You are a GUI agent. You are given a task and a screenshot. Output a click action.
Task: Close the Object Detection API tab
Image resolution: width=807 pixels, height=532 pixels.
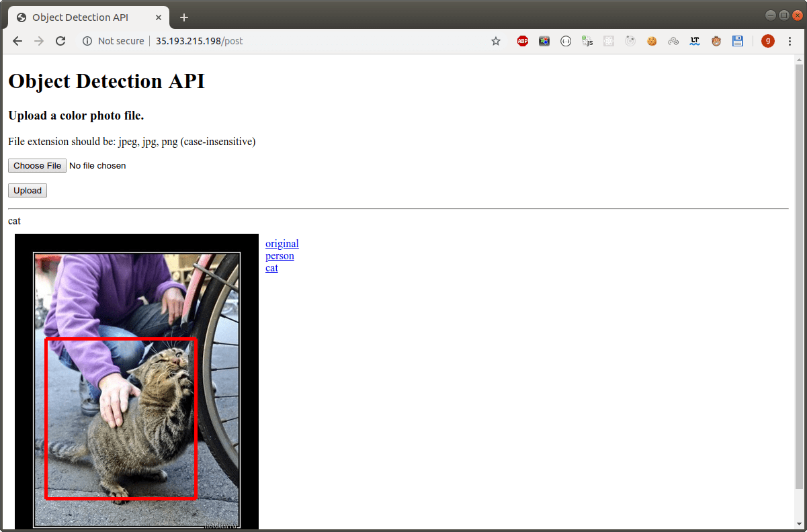coord(159,17)
